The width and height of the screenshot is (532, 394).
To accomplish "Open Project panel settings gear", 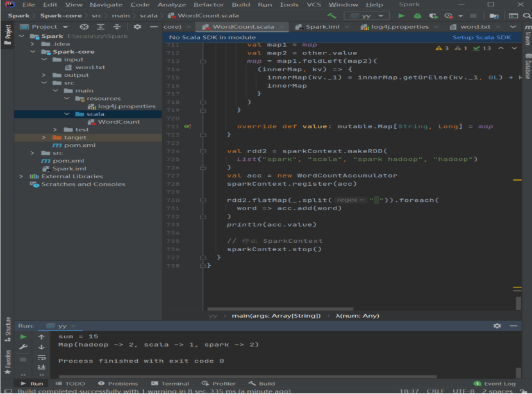I will [137, 27].
